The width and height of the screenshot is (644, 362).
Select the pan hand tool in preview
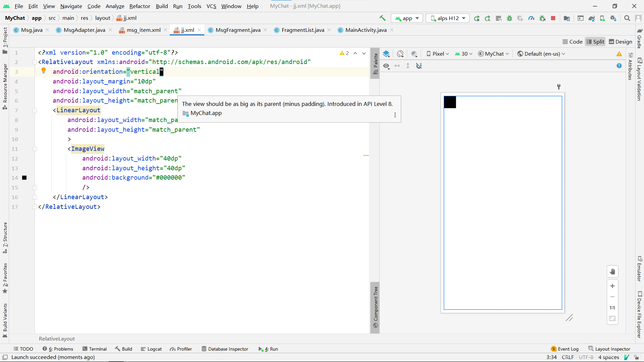pos(612,271)
